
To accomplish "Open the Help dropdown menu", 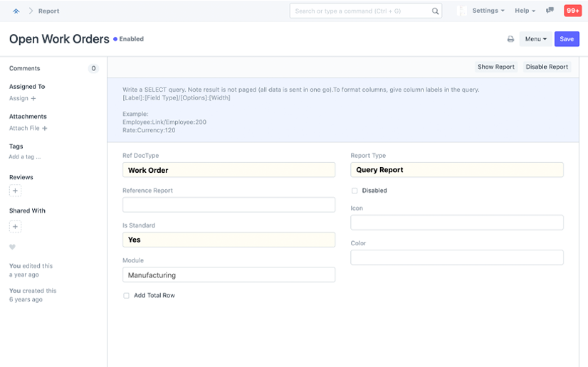I will tap(525, 11).
